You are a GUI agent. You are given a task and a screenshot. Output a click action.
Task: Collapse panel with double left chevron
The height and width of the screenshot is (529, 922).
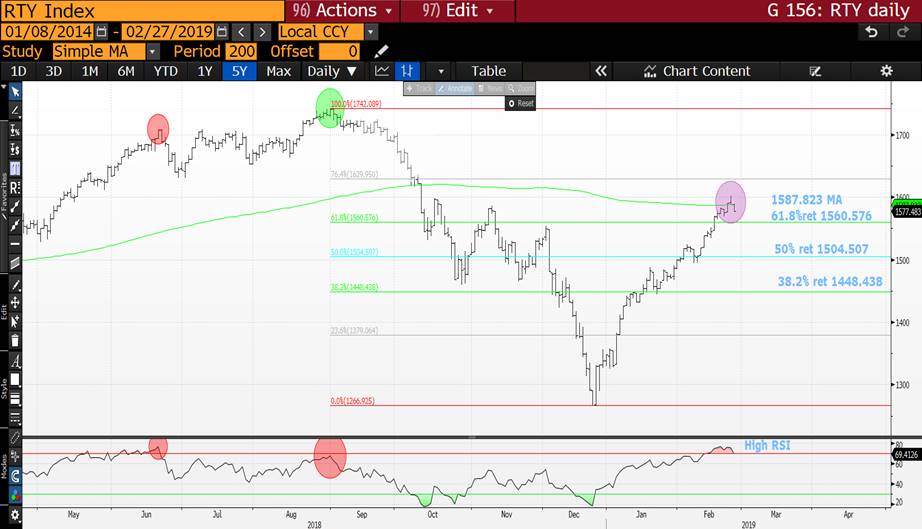600,71
